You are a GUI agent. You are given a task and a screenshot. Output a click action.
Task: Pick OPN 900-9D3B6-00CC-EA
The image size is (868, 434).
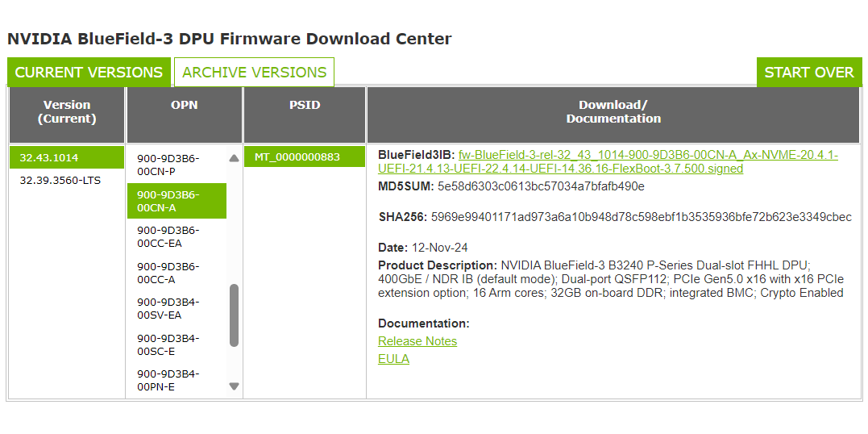(177, 236)
